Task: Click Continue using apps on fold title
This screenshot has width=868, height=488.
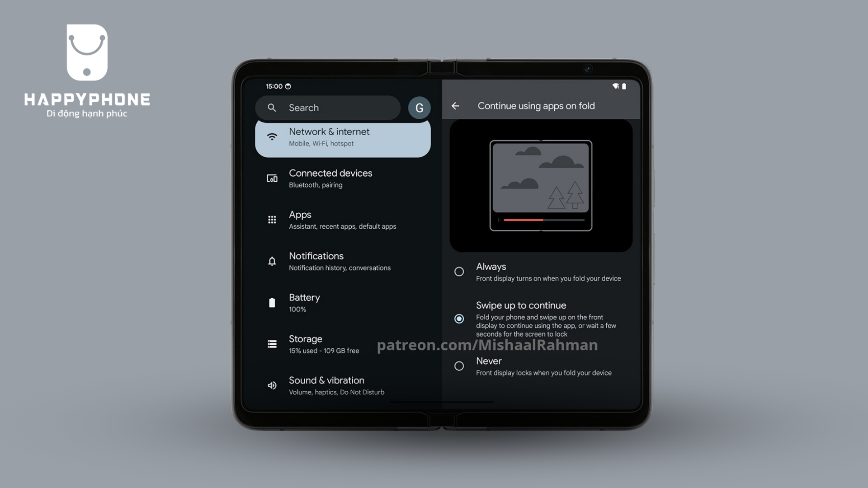Action: [x=536, y=106]
